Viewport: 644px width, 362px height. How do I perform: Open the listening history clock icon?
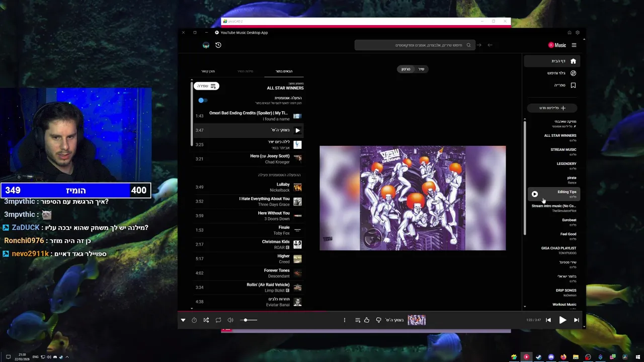coord(218,45)
